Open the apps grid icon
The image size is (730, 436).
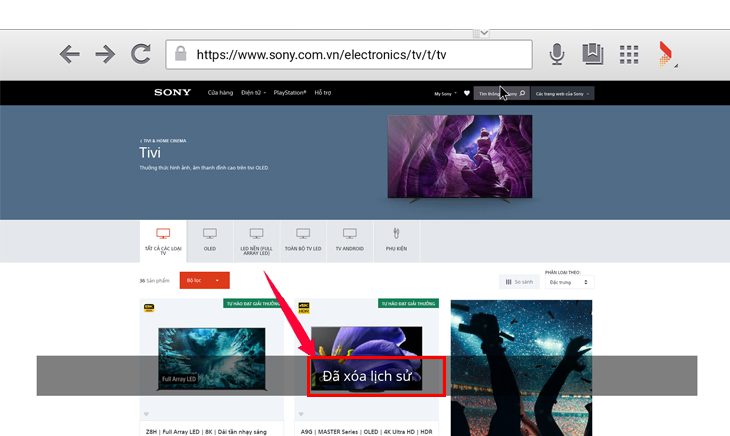[629, 54]
